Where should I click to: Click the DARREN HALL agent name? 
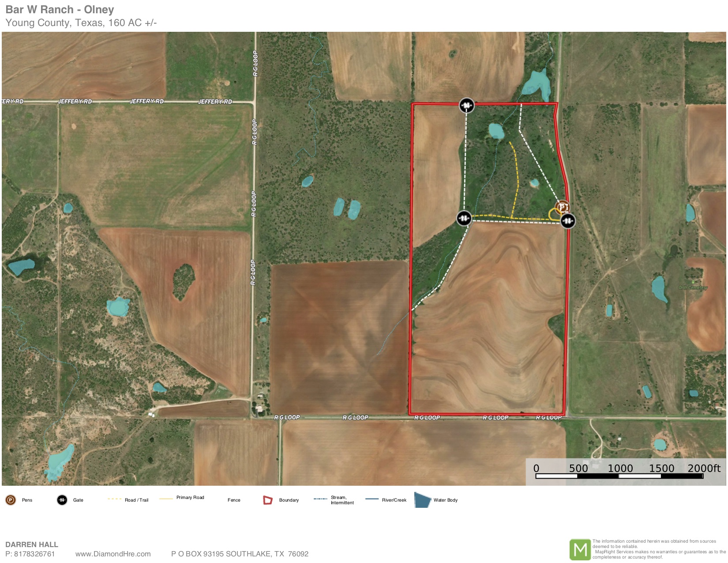pyautogui.click(x=32, y=544)
